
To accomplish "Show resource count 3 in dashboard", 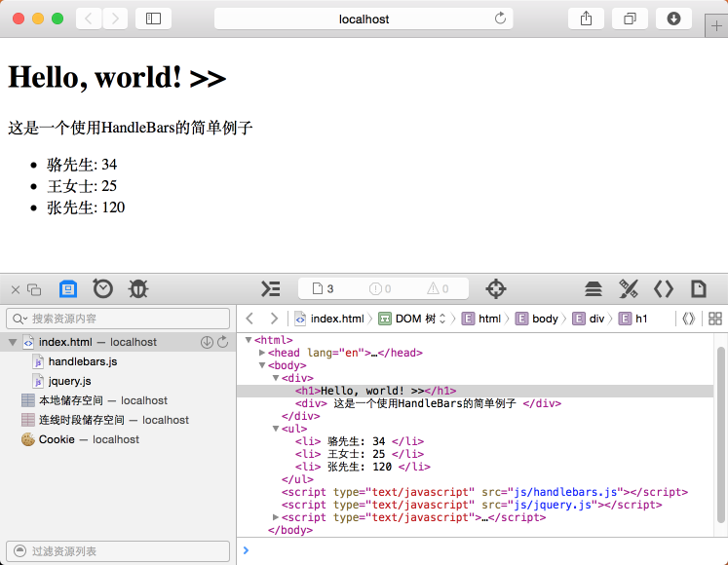I will point(324,288).
